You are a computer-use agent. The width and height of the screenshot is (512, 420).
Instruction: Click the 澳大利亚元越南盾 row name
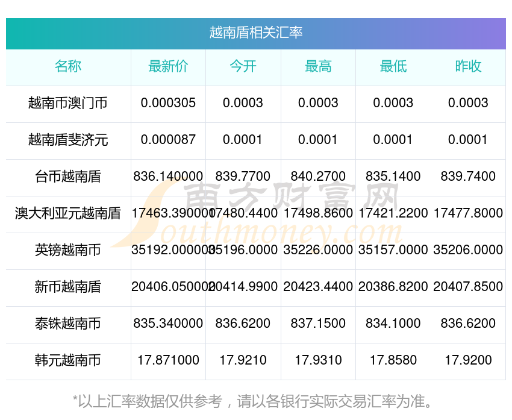pos(68,213)
